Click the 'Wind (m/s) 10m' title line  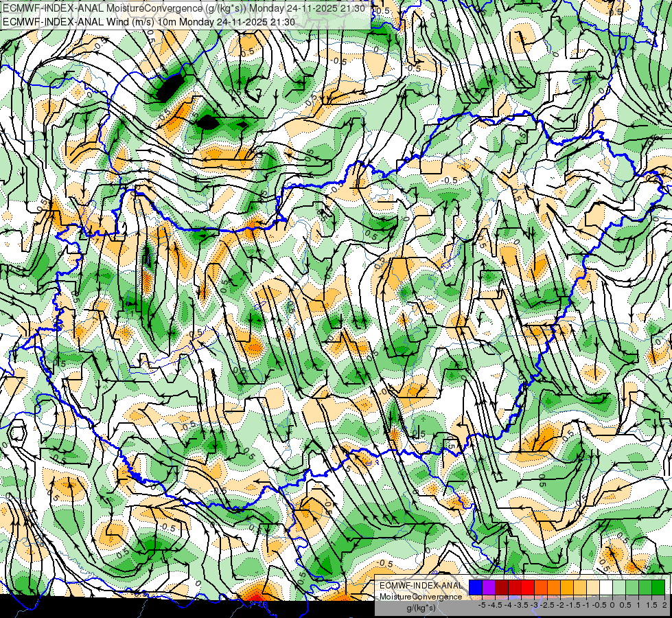149,22
